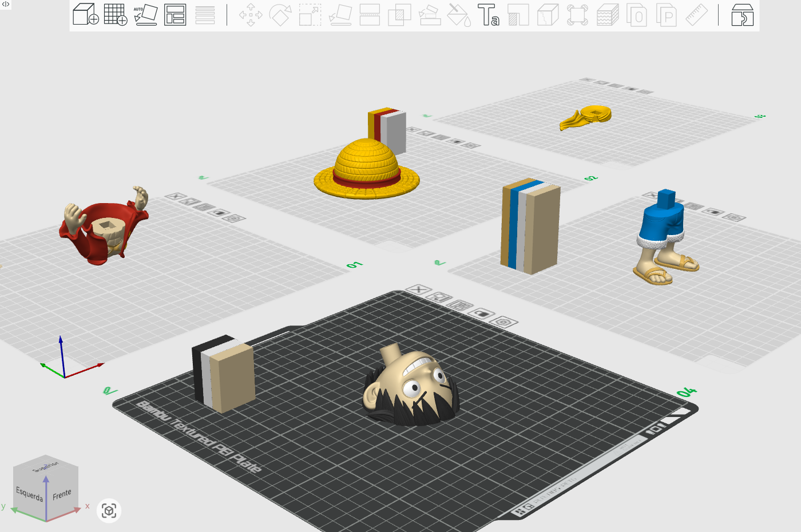
Task: Add a new plate with grid icon
Action: pyautogui.click(x=116, y=15)
